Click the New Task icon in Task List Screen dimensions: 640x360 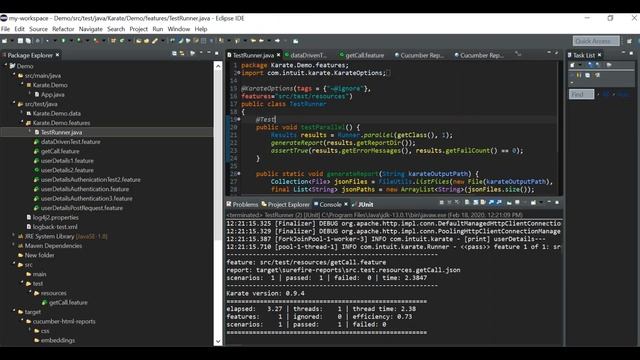pyautogui.click(x=572, y=65)
